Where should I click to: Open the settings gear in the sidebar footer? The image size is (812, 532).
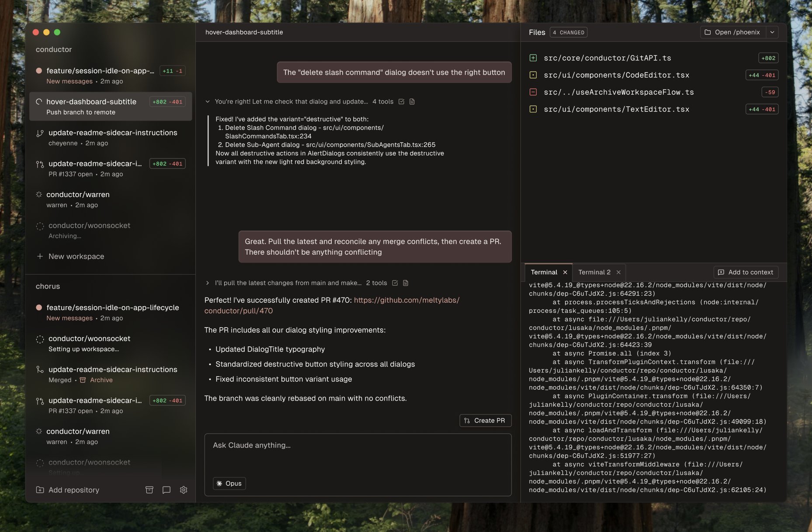[184, 490]
